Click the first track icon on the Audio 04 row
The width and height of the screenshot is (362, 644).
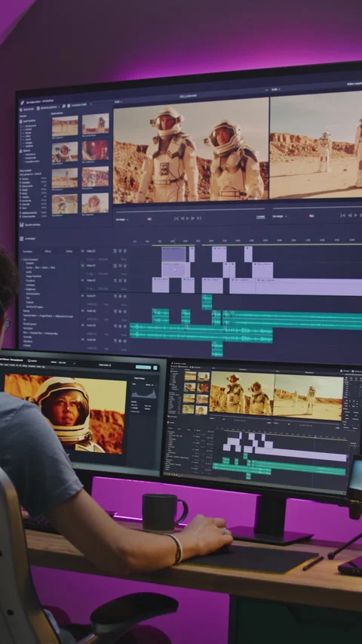(x=115, y=341)
